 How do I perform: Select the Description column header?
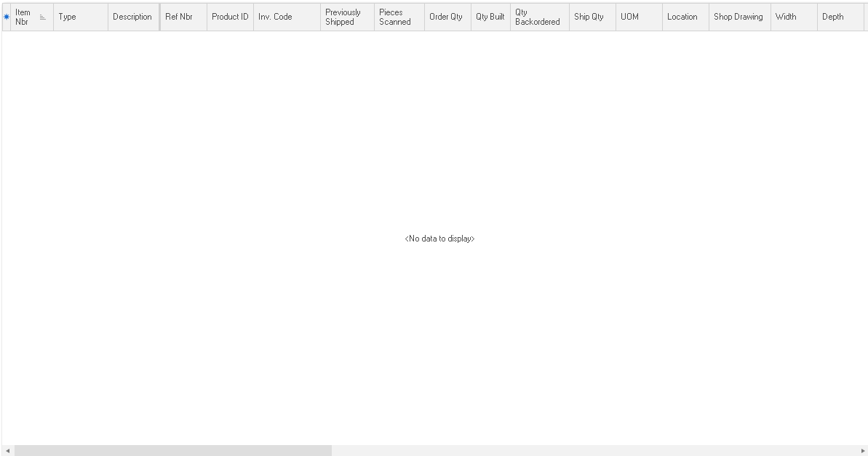[x=132, y=17]
